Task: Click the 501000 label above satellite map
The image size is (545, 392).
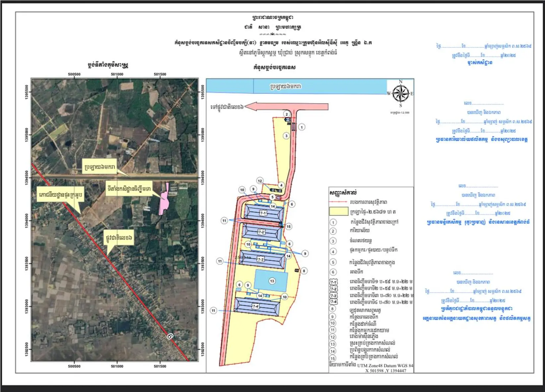Action: coord(117,74)
